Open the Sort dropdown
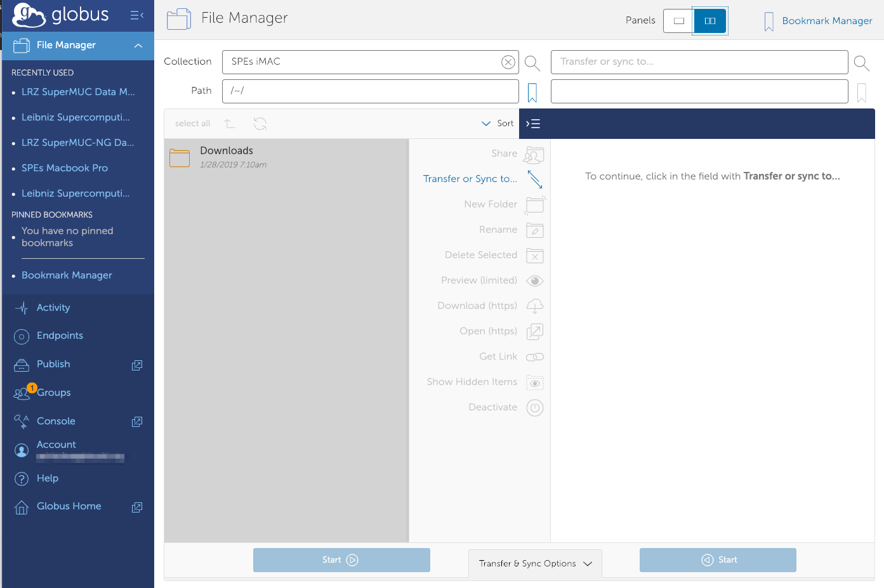Image resolution: width=884 pixels, height=588 pixels. (498, 124)
